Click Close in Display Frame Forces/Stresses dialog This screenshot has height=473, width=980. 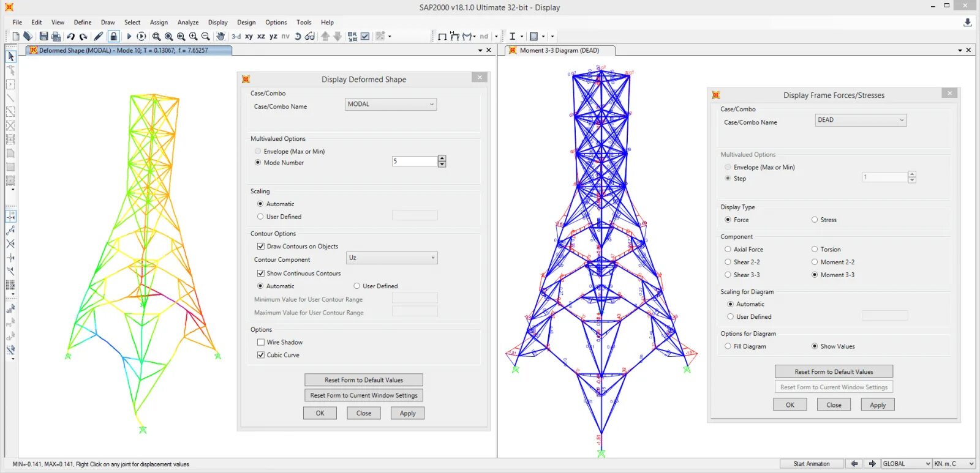coord(834,405)
